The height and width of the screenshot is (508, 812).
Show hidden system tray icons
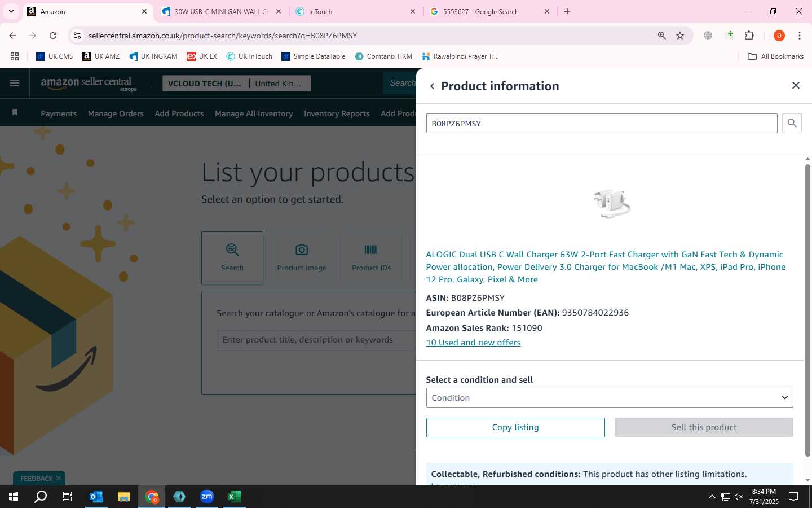(712, 497)
